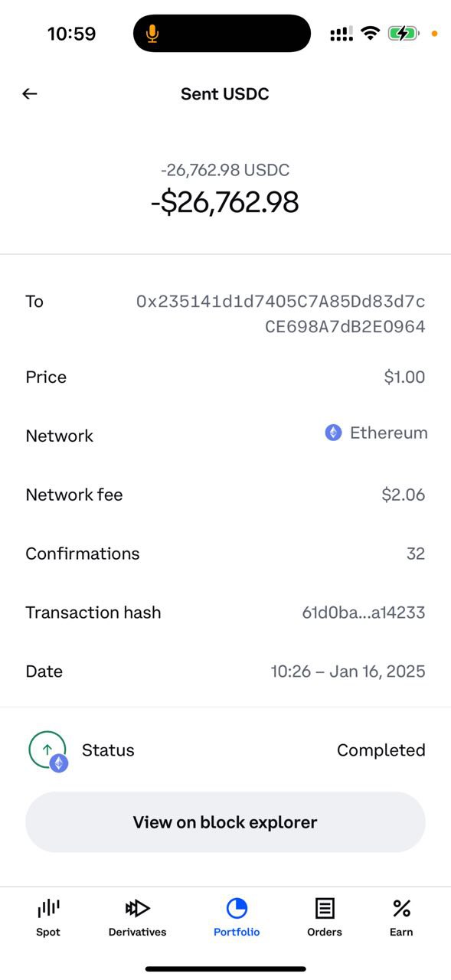The image size is (451, 980).
Task: Tap the Earn tab label
Action: (401, 932)
